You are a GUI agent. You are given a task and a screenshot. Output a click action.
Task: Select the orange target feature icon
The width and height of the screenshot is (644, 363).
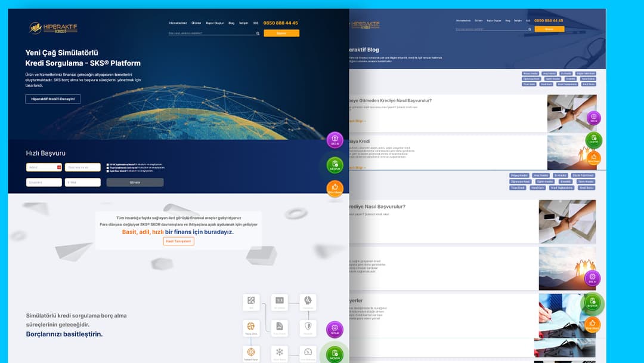pos(251,353)
